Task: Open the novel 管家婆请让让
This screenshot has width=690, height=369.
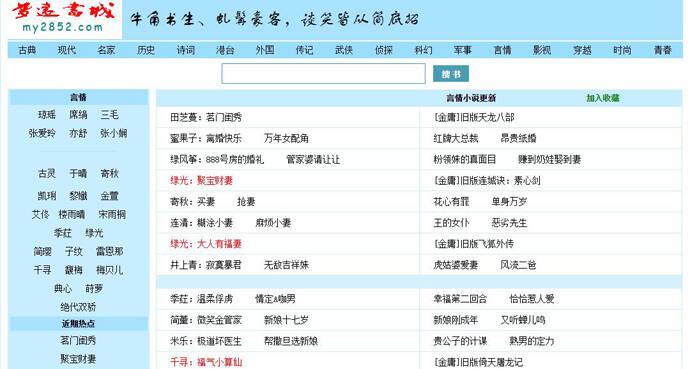Action: coord(313,160)
